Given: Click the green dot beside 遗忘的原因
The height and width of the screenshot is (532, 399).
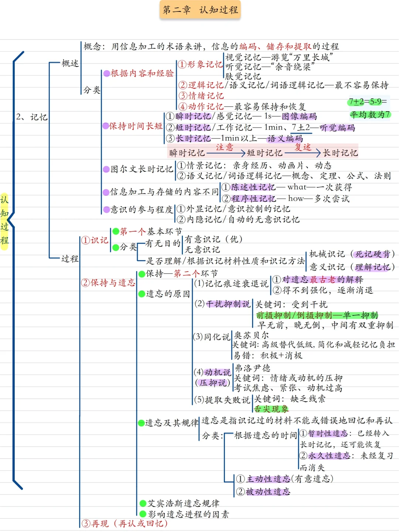Looking at the screenshot, I should click(141, 294).
